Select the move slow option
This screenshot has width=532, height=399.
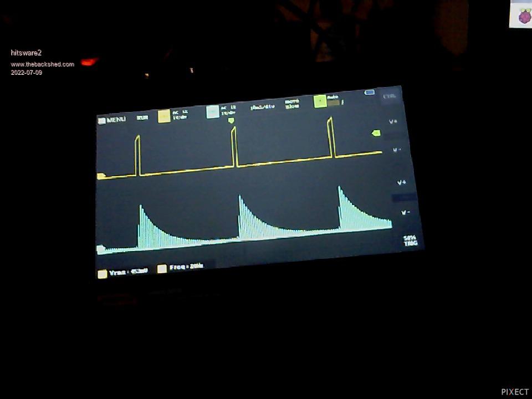tap(292, 104)
